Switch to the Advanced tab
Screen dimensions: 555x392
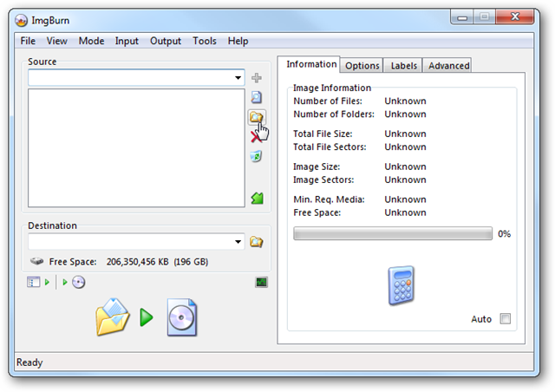pyautogui.click(x=447, y=66)
